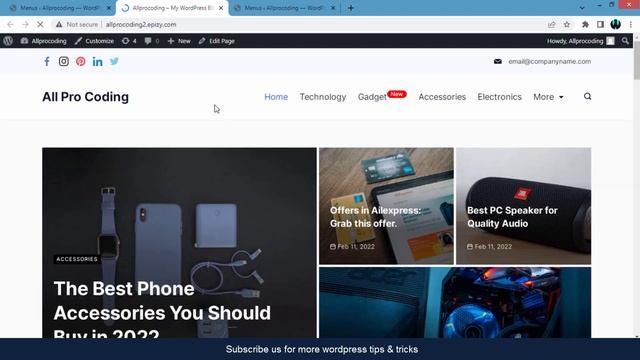The width and height of the screenshot is (640, 360).
Task: Open the comments bubble showing 0
Action: 152,41
